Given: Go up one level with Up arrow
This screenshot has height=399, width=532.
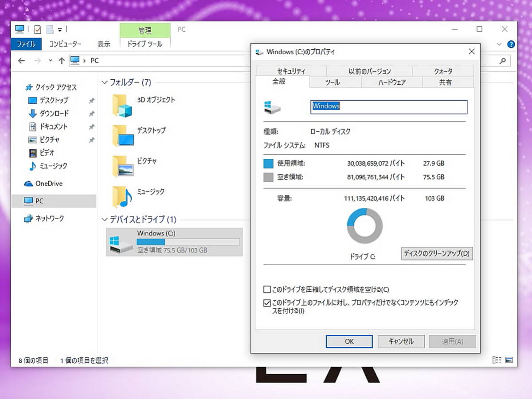Looking at the screenshot, I should 62,60.
